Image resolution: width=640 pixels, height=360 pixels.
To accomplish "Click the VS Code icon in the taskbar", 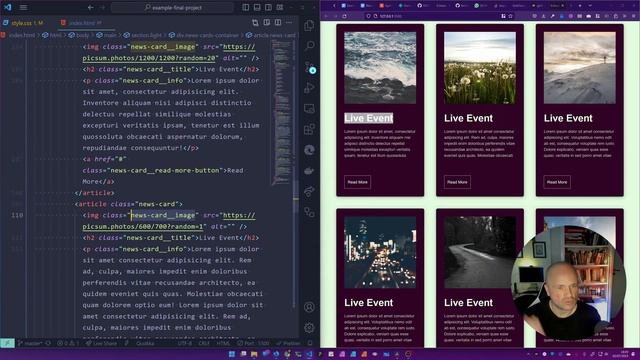I will [309, 354].
